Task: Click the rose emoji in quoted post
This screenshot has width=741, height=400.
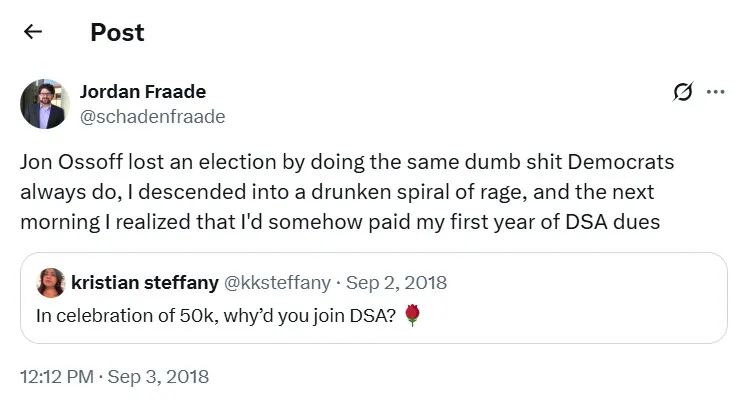Action: (x=412, y=316)
